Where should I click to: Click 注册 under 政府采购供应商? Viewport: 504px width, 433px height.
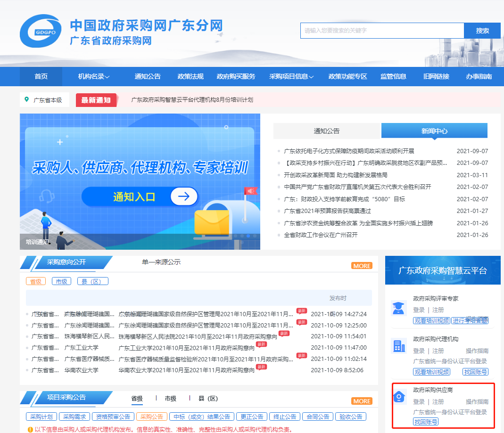[x=438, y=402]
